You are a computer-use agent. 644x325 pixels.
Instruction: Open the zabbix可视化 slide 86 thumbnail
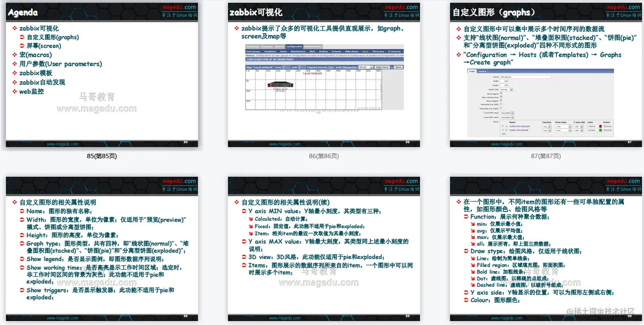coord(324,75)
